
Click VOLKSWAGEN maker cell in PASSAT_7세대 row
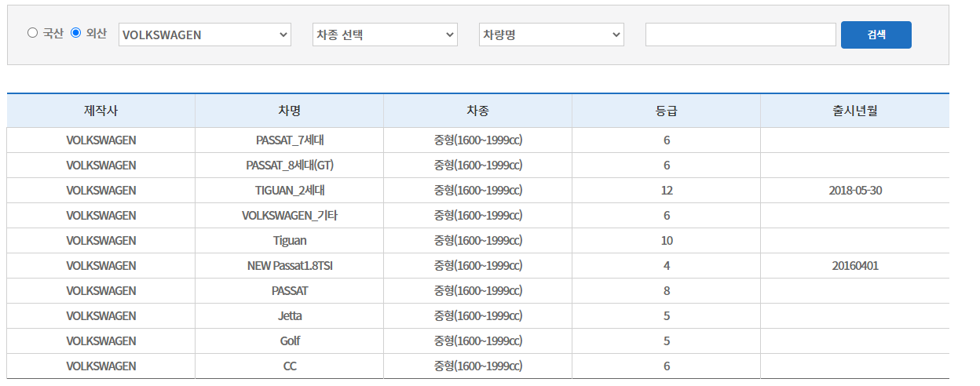(x=101, y=140)
